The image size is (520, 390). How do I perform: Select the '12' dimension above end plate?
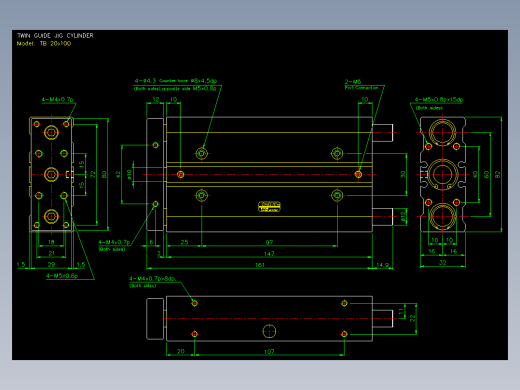pos(156,100)
